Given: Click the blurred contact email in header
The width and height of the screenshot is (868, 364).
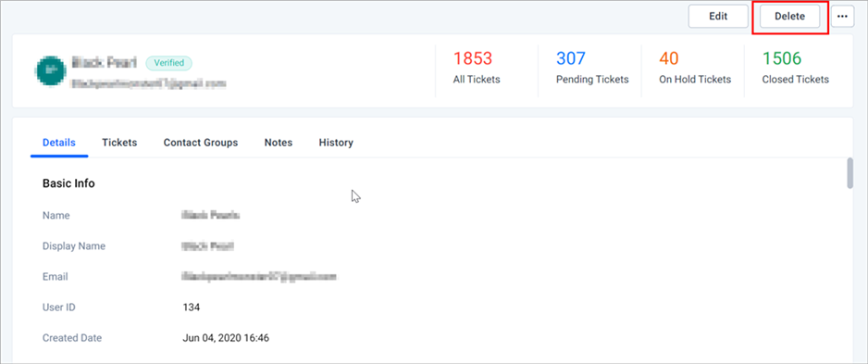Looking at the screenshot, I should click(x=149, y=83).
